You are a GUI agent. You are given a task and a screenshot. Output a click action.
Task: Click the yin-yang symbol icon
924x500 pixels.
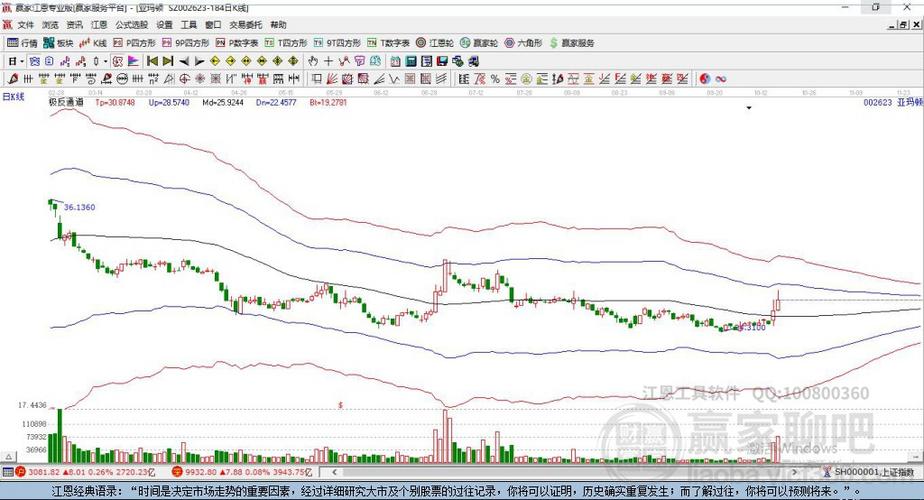(705, 79)
